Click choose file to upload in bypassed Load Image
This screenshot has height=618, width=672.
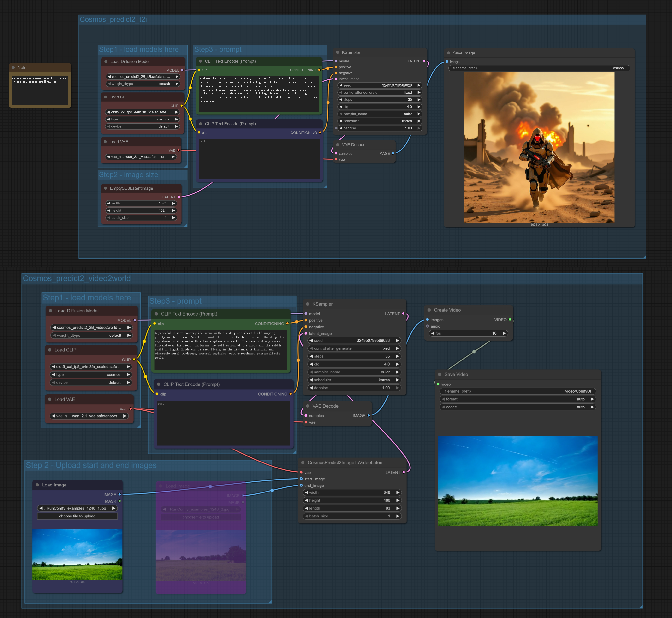click(x=201, y=517)
